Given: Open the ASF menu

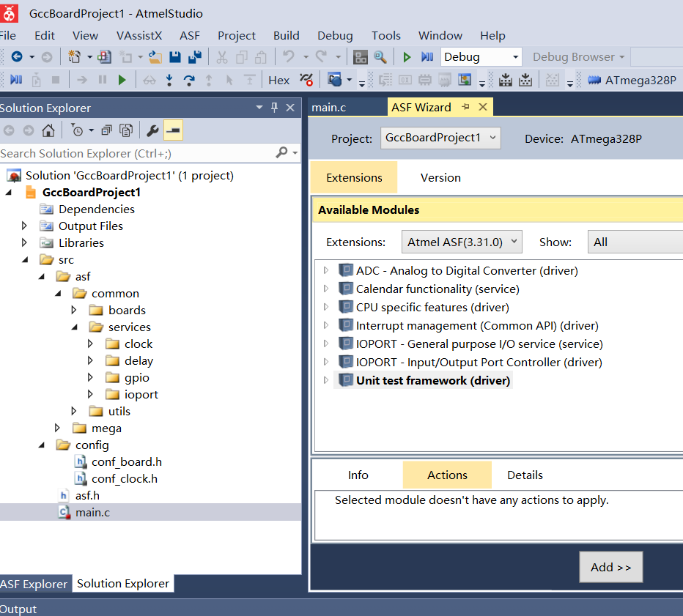Looking at the screenshot, I should click(190, 35).
